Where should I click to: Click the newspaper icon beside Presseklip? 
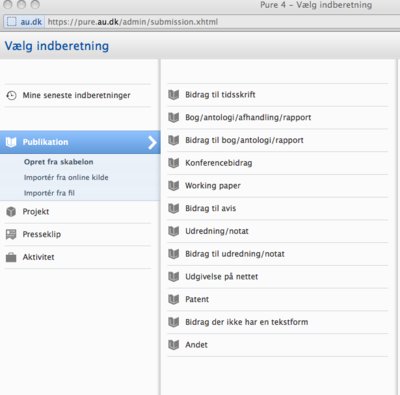11,234
